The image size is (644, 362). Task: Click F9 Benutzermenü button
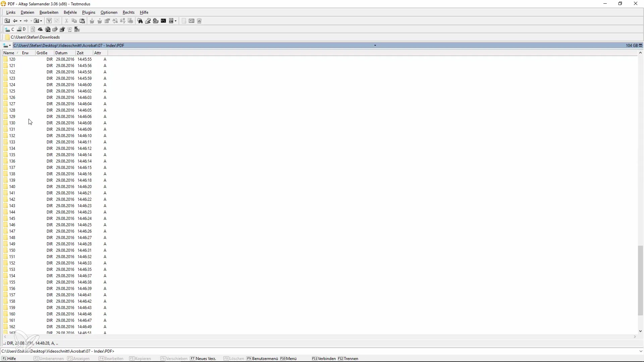262,359
